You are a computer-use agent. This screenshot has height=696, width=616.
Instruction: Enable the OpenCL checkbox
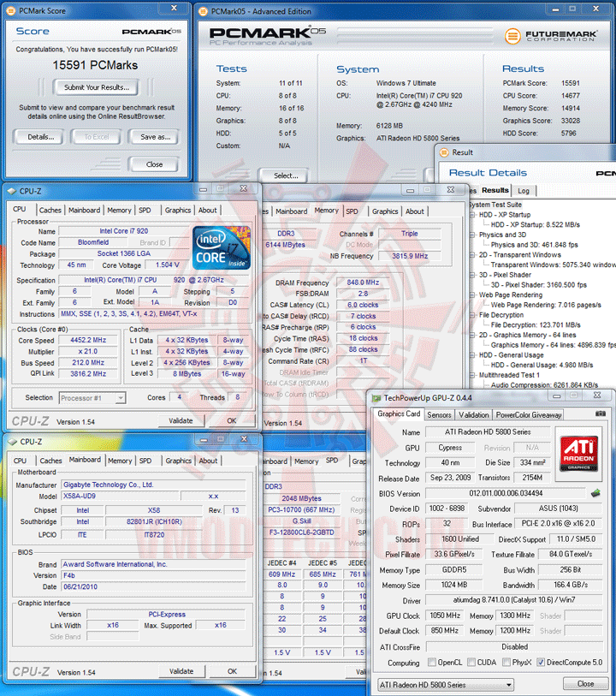tap(431, 663)
